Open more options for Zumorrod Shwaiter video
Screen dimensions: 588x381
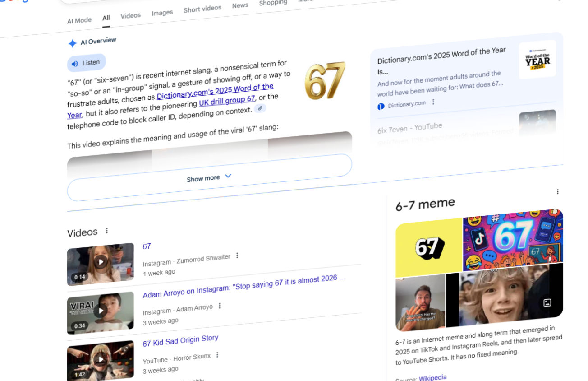(237, 256)
